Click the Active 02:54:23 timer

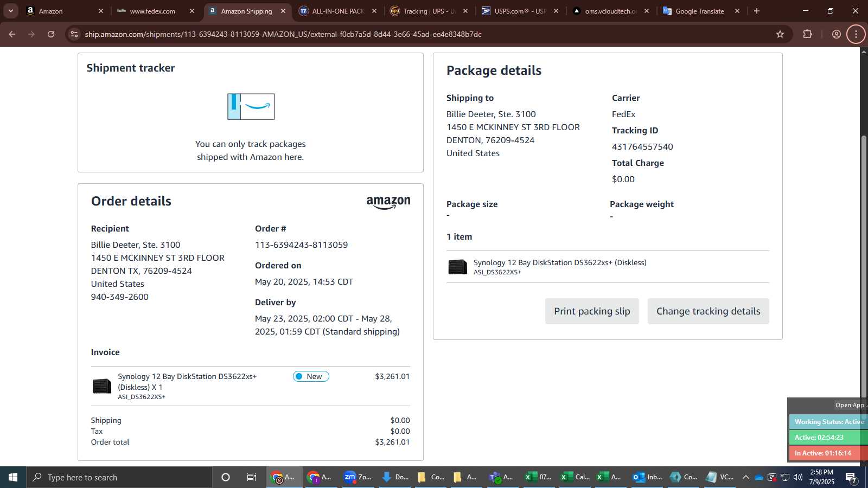click(828, 438)
